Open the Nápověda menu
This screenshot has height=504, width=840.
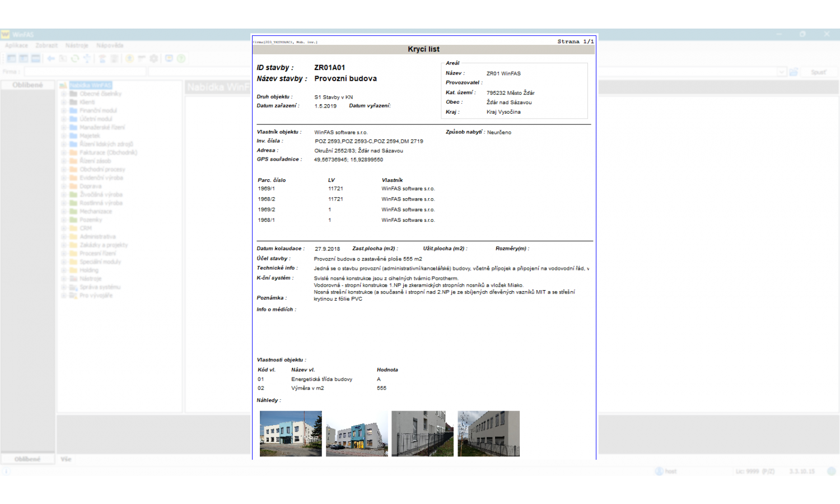110,45
